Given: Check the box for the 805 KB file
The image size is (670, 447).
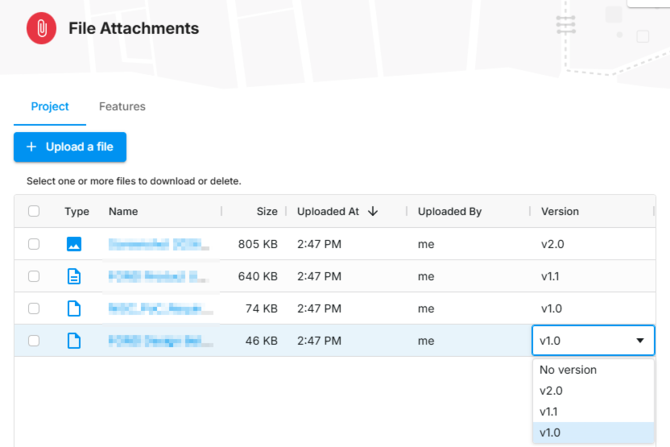Looking at the screenshot, I should coord(34,244).
